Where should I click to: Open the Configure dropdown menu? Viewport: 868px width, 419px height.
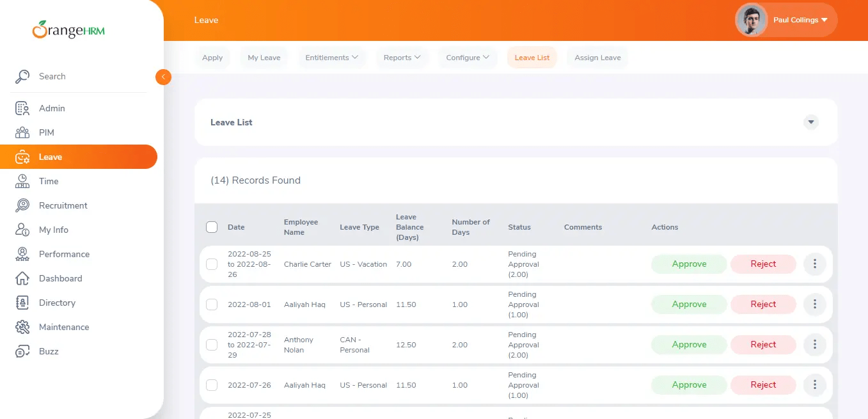(468, 58)
